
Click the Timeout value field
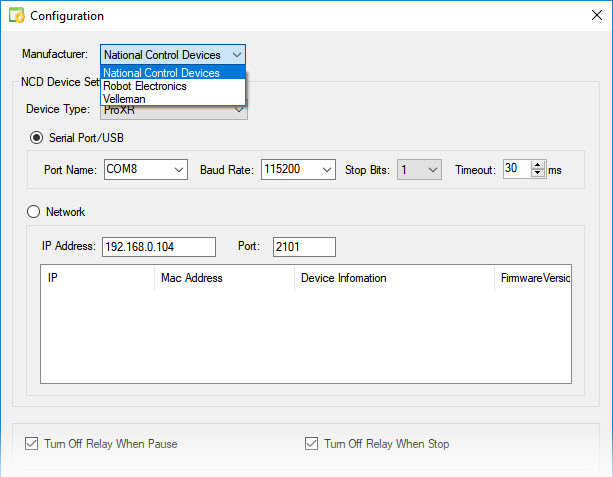pyautogui.click(x=517, y=169)
